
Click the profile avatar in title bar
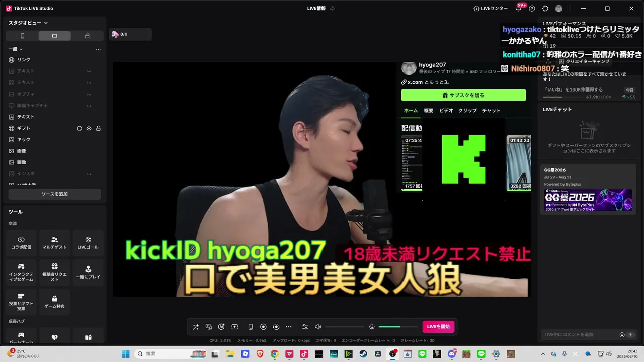(x=558, y=9)
